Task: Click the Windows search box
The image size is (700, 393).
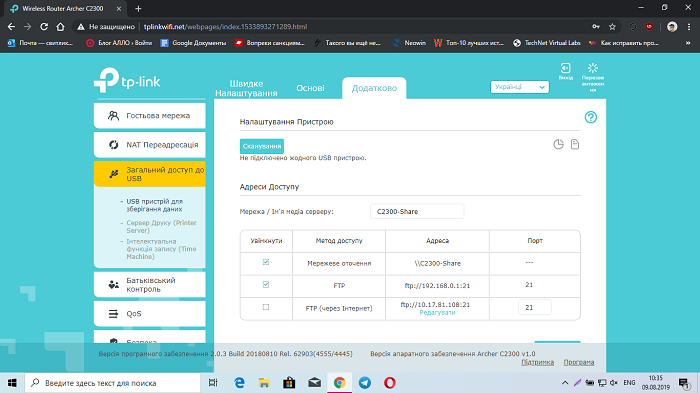Action: tap(112, 383)
